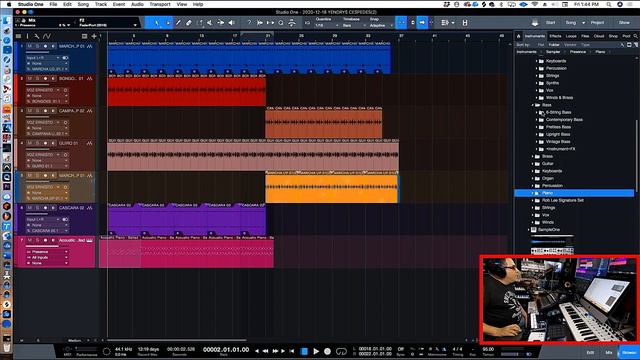Image resolution: width=640 pixels, height=360 pixels.
Task: Click the keyboard icon on Acoustic track
Action: pos(89,240)
